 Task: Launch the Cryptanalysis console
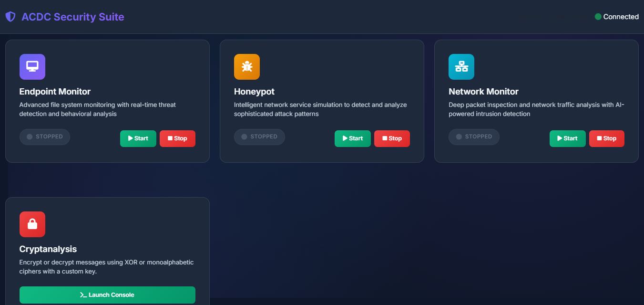pos(107,294)
